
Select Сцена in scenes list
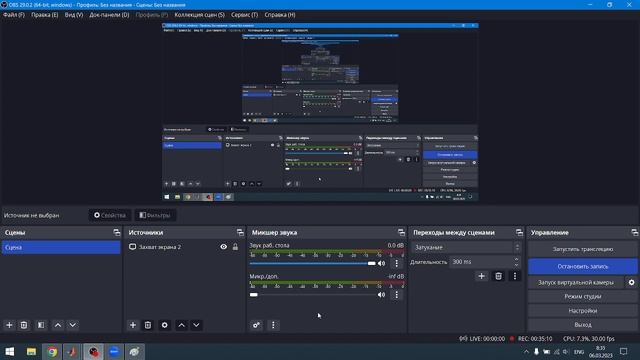(61, 247)
